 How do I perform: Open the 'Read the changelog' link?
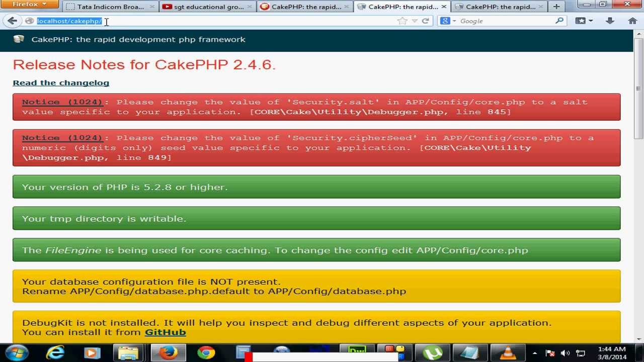61,82
